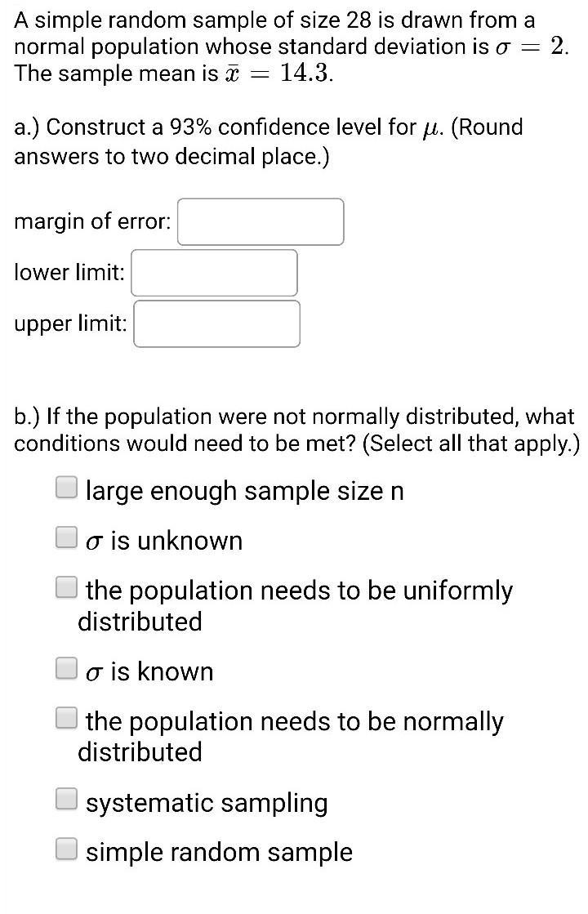Focus the upper limit answer field
This screenshot has width=588, height=914.
pyautogui.click(x=216, y=324)
